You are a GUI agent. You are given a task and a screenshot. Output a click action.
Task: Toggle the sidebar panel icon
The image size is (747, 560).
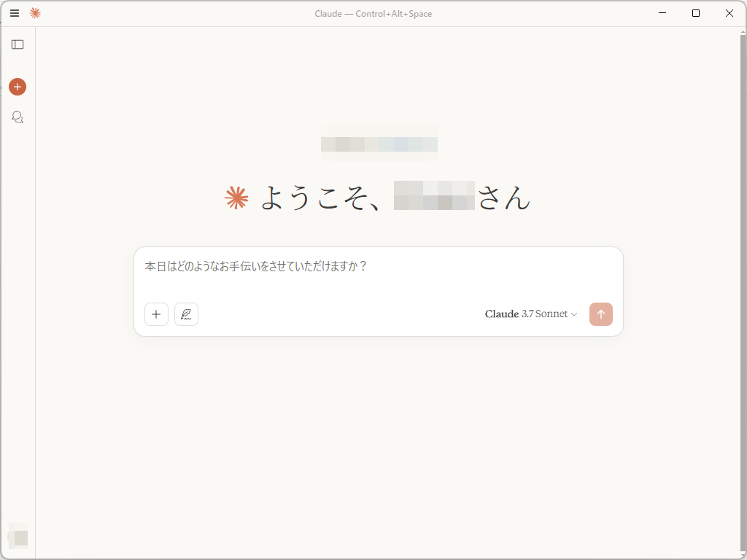pos(18,44)
